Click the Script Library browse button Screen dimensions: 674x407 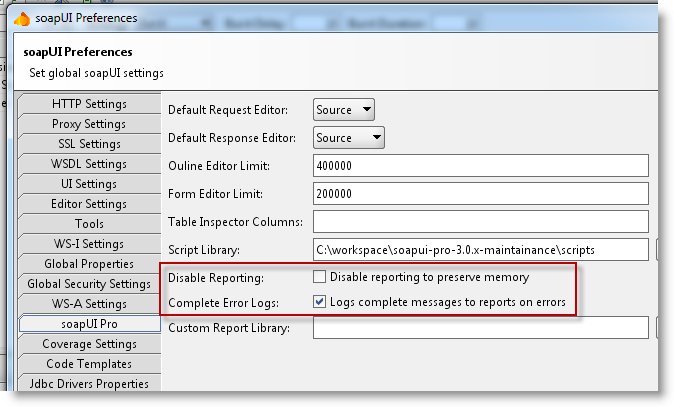(x=657, y=250)
